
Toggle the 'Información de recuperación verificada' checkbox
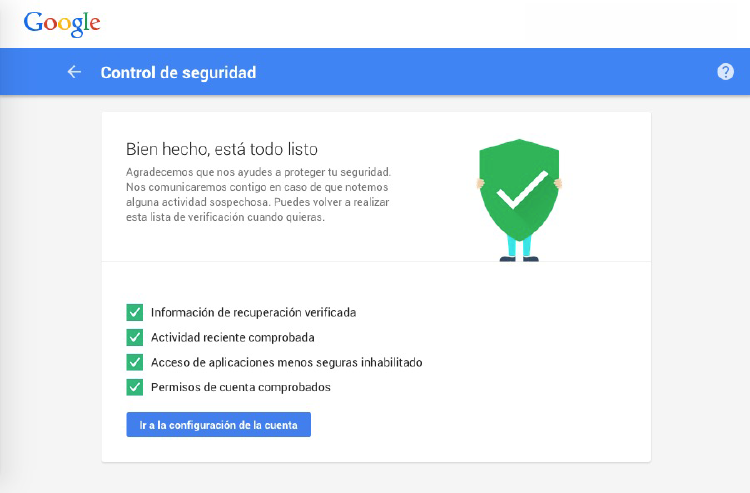(134, 312)
